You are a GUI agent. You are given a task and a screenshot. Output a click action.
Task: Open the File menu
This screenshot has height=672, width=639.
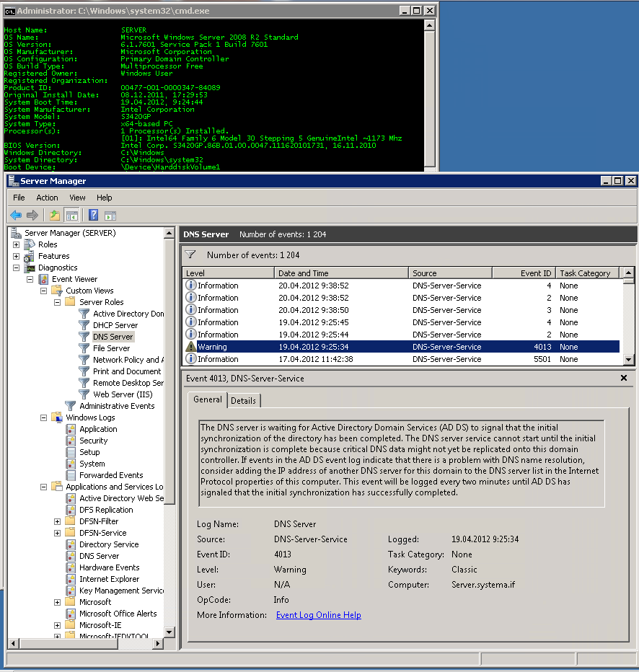pyautogui.click(x=19, y=198)
